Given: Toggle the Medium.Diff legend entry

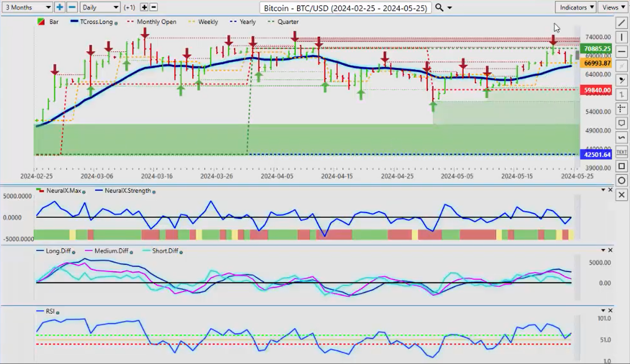Looking at the screenshot, I should pos(108,251).
